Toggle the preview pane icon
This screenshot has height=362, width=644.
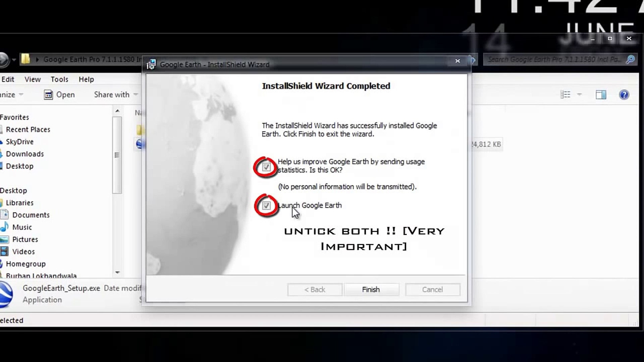tap(601, 95)
